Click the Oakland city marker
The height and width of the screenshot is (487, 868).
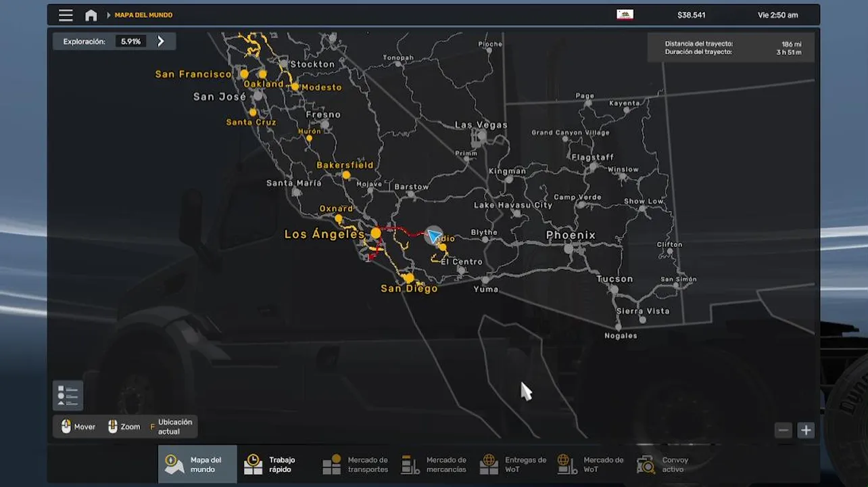[262, 74]
